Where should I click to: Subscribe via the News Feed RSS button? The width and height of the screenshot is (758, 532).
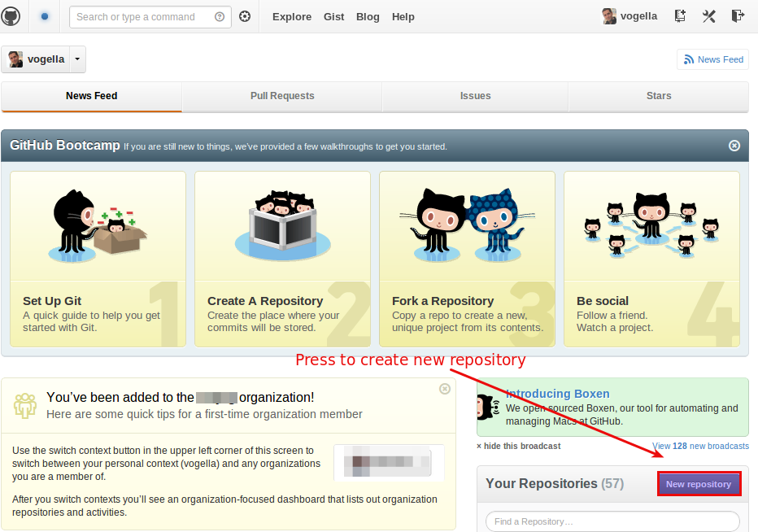click(713, 59)
